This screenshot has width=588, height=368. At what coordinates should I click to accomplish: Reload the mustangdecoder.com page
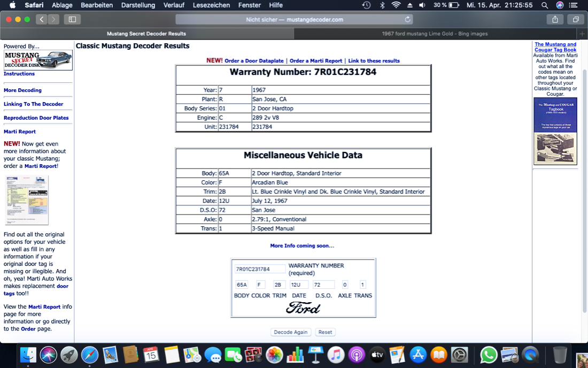point(408,19)
